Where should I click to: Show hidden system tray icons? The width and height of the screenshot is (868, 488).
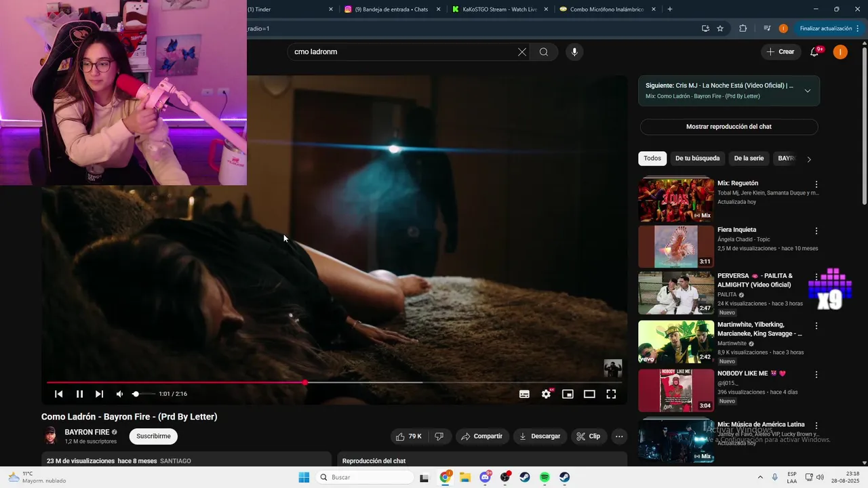coord(759,477)
